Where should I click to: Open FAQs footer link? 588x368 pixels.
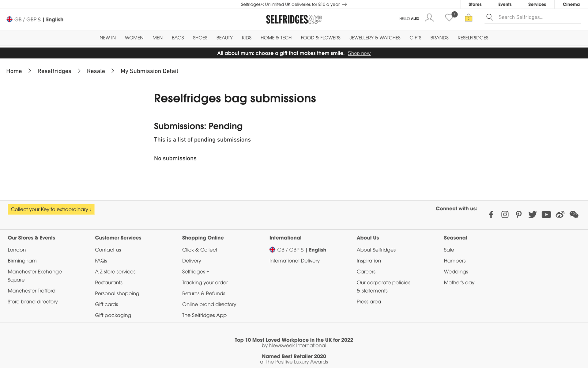pyautogui.click(x=101, y=261)
